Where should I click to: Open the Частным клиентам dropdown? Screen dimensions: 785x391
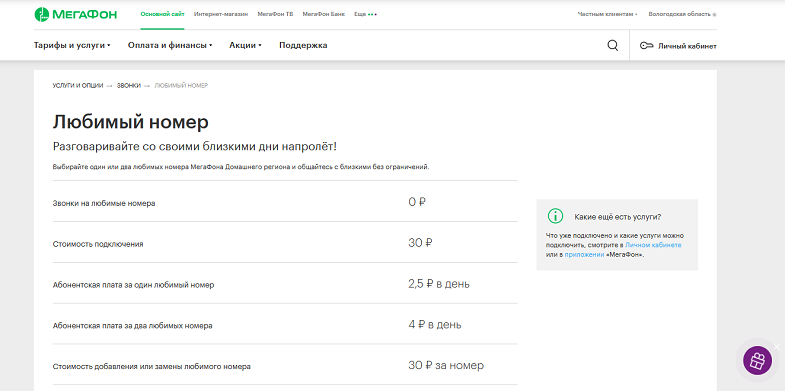[x=607, y=15]
